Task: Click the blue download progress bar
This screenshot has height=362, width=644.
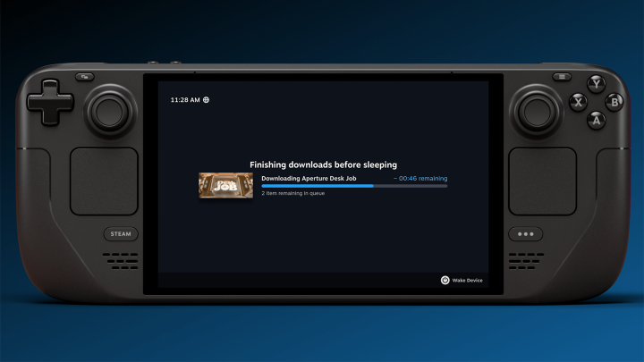Action: coord(354,186)
